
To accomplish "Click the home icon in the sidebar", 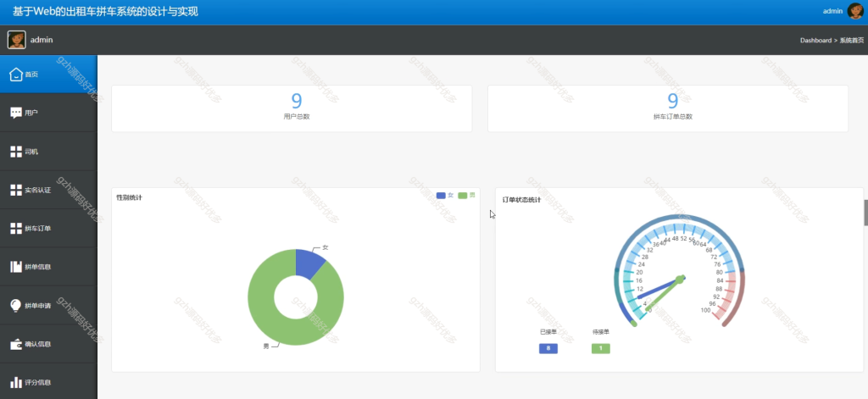I will click(x=16, y=75).
